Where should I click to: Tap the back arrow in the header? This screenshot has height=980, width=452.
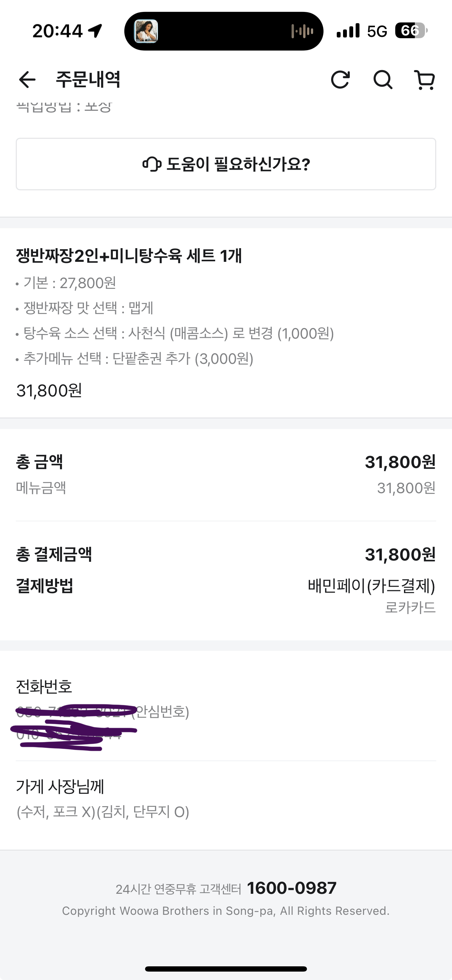(27, 80)
